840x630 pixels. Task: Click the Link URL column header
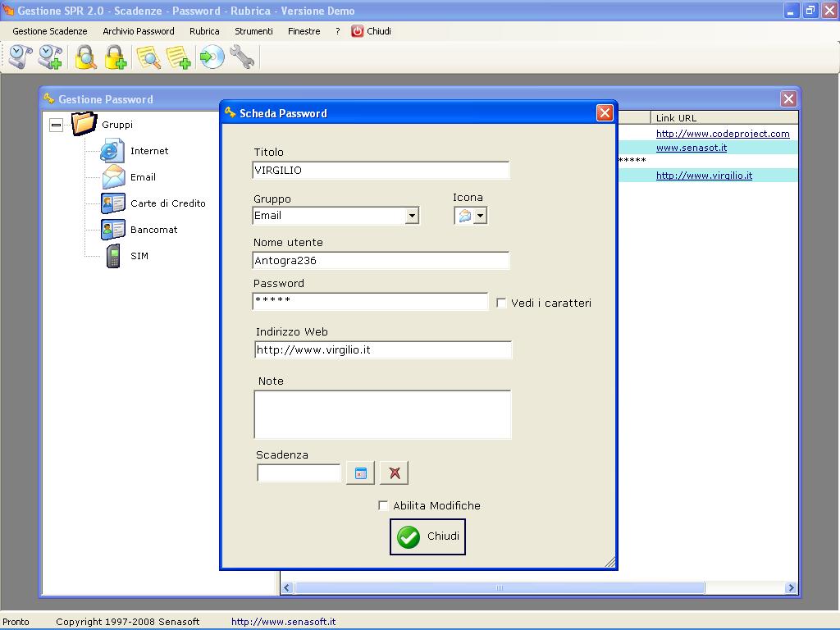click(724, 118)
